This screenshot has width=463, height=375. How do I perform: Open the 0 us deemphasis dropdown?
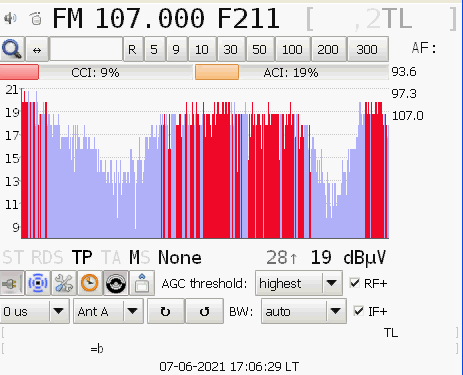34,311
